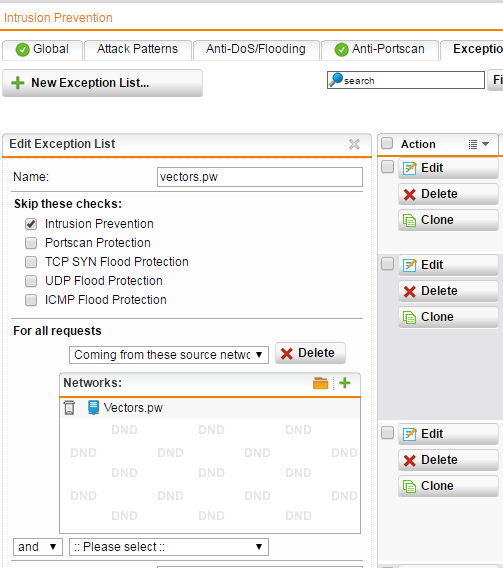
Task: Expand the 'and' operator dropdown
Action: click(x=38, y=547)
